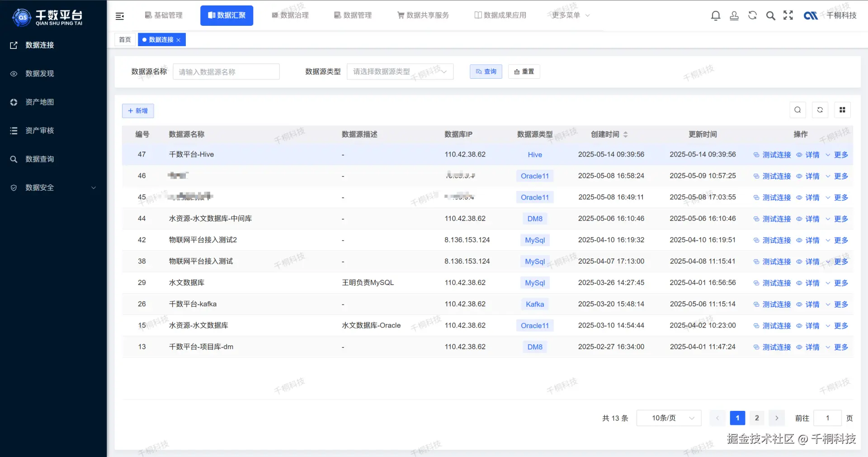Open the 数据源类型 dropdown
This screenshot has height=457, width=868.
click(400, 72)
